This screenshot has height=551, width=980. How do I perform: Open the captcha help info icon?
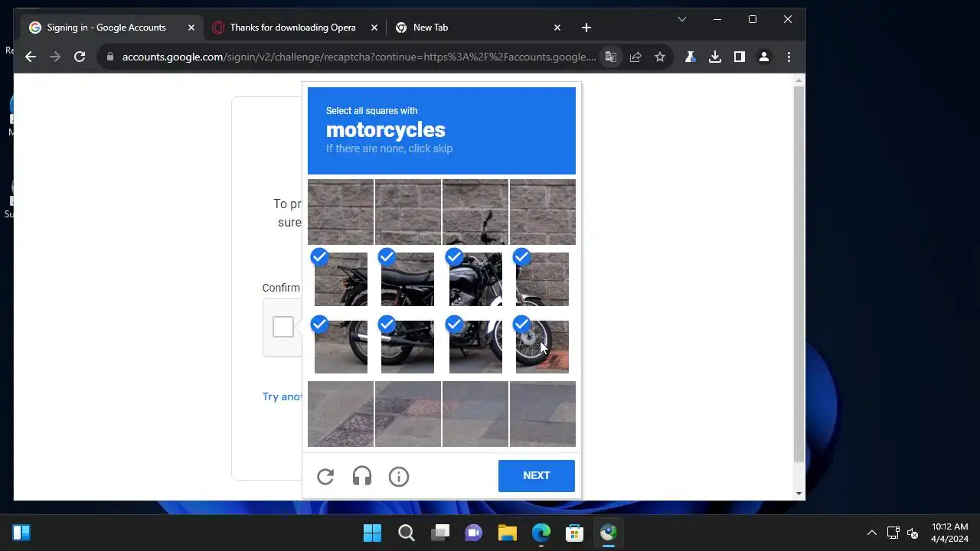point(399,477)
